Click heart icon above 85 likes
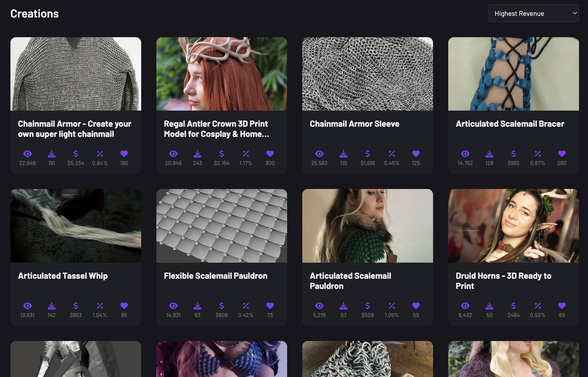The width and height of the screenshot is (588, 377). [124, 306]
